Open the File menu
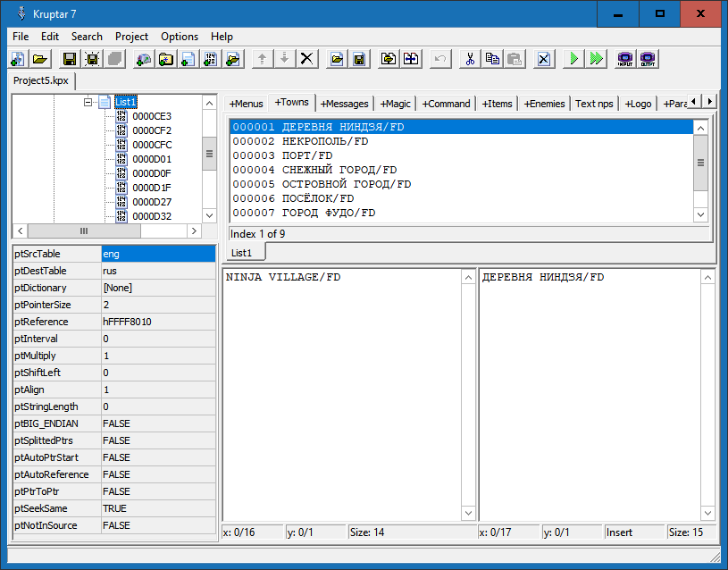Screen dimensions: 728x570 click(21, 37)
